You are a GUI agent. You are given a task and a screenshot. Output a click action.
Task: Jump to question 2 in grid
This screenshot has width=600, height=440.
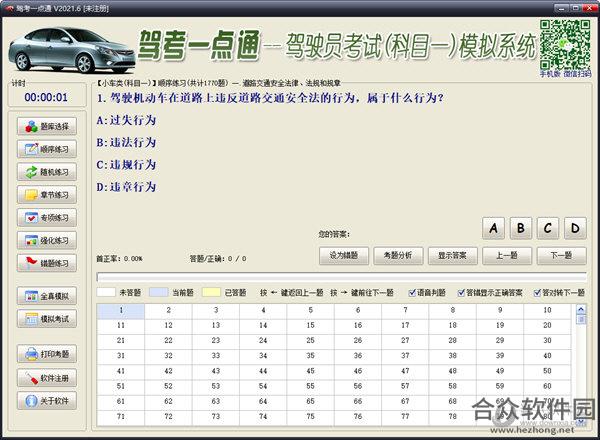(168, 310)
